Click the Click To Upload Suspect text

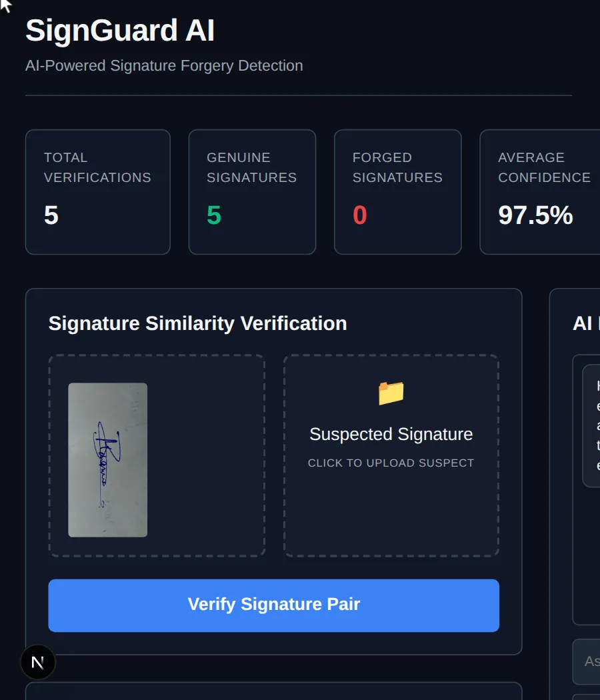[391, 463]
